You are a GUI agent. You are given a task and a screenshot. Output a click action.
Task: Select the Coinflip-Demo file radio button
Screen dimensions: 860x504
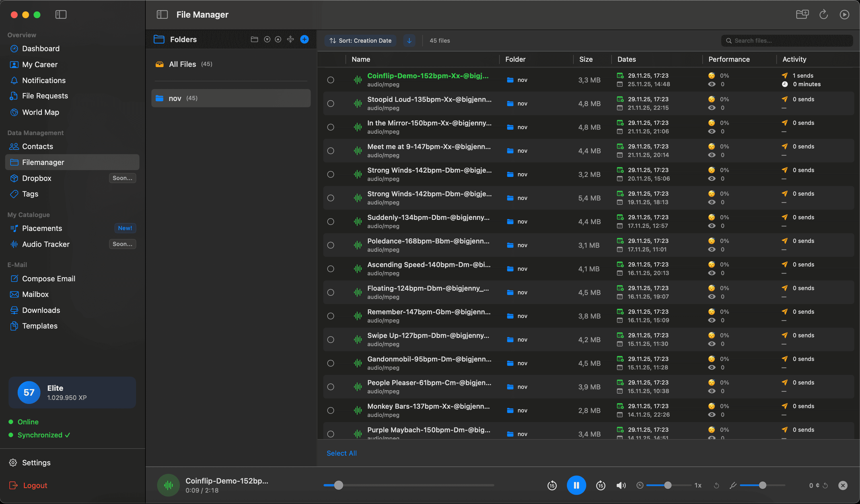[330, 79]
